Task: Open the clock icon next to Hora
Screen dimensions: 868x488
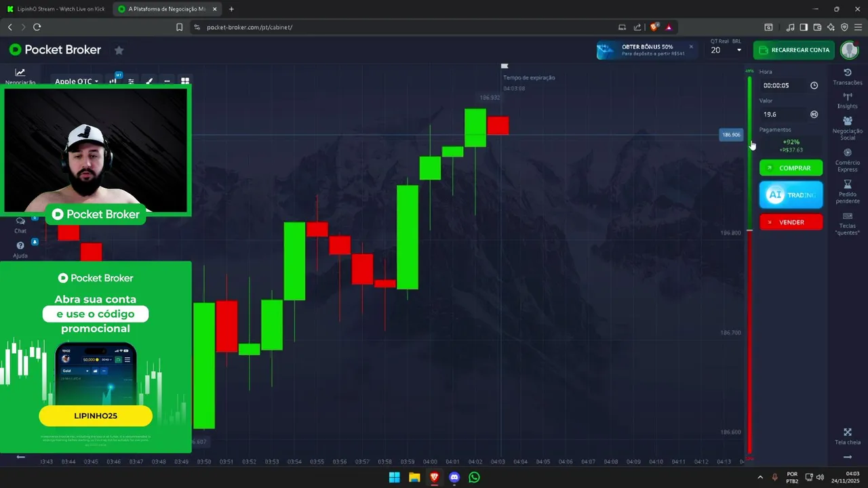Action: (814, 85)
